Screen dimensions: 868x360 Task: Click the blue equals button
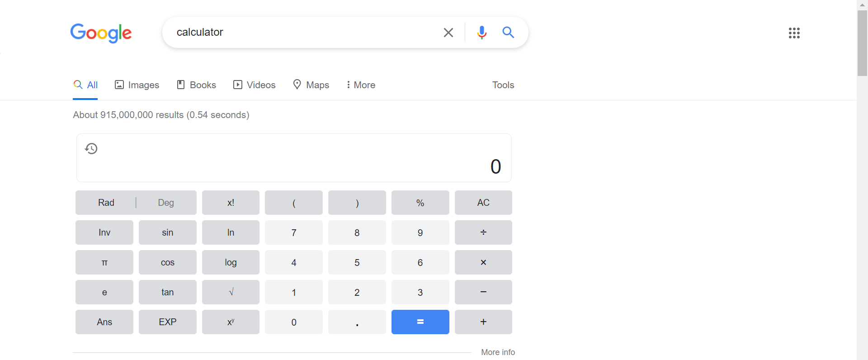[420, 322]
